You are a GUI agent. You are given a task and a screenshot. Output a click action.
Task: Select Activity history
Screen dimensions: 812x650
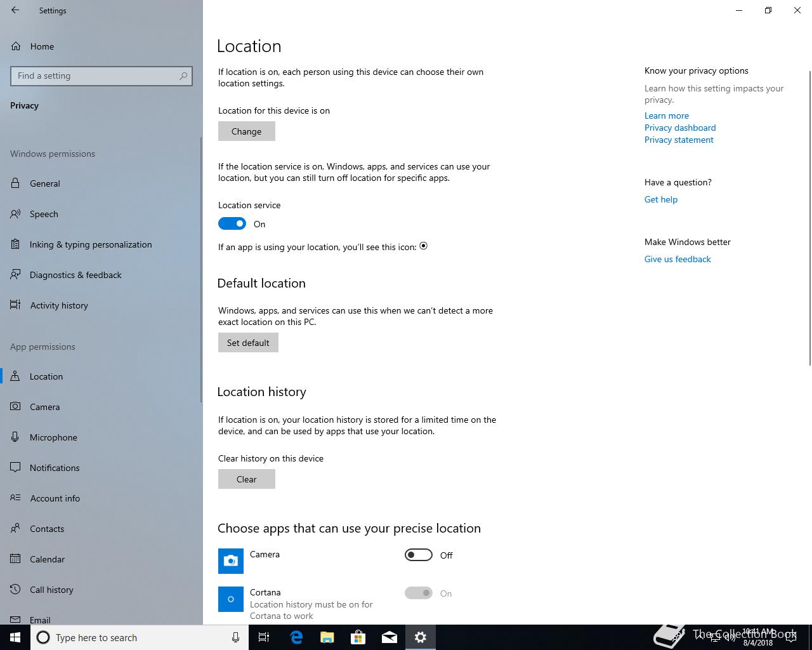point(101,305)
